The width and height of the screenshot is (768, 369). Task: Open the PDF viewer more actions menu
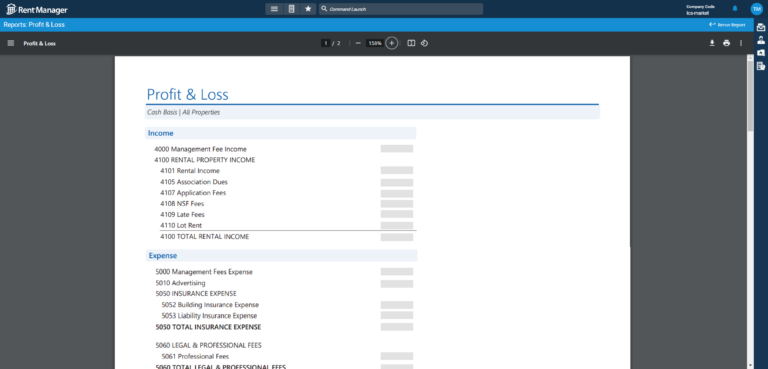coord(741,43)
